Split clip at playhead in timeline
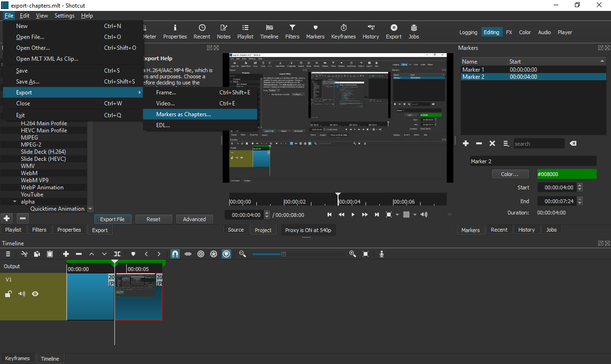The image size is (611, 364). click(117, 254)
